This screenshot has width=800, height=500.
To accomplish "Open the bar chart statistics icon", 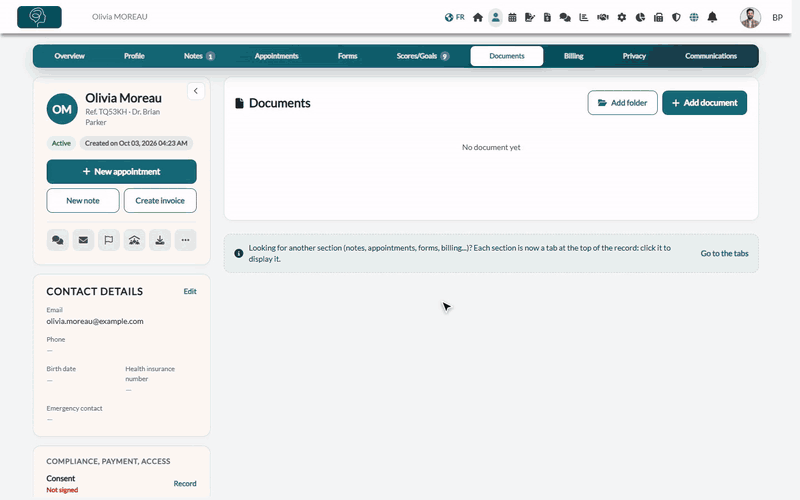I will pyautogui.click(x=584, y=17).
